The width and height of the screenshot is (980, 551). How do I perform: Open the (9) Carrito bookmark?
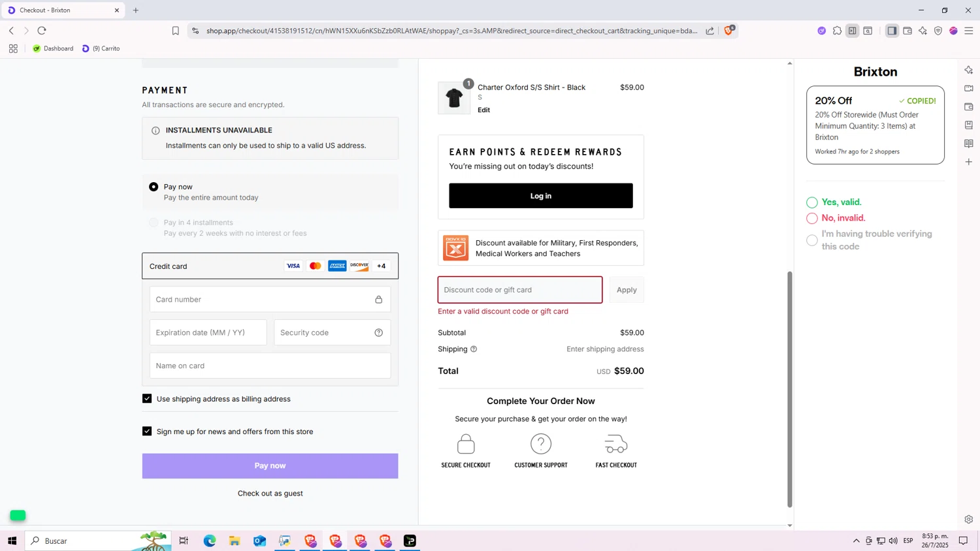(101, 48)
